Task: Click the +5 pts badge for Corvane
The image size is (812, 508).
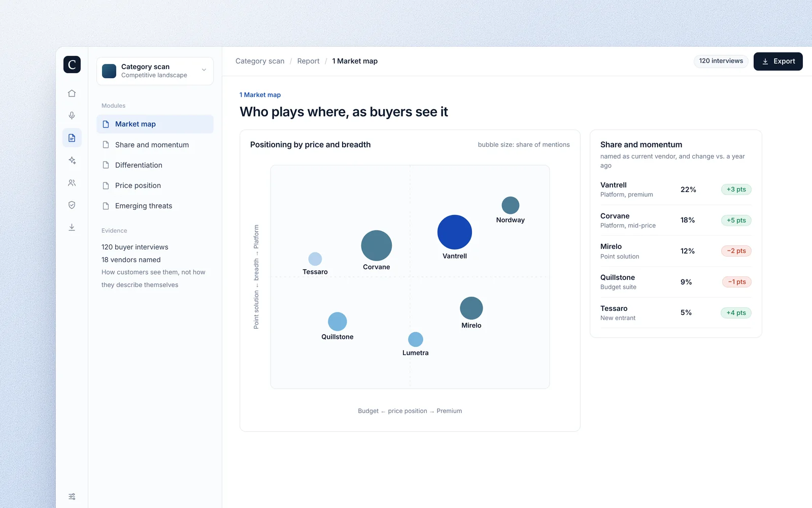Action: 736,220
